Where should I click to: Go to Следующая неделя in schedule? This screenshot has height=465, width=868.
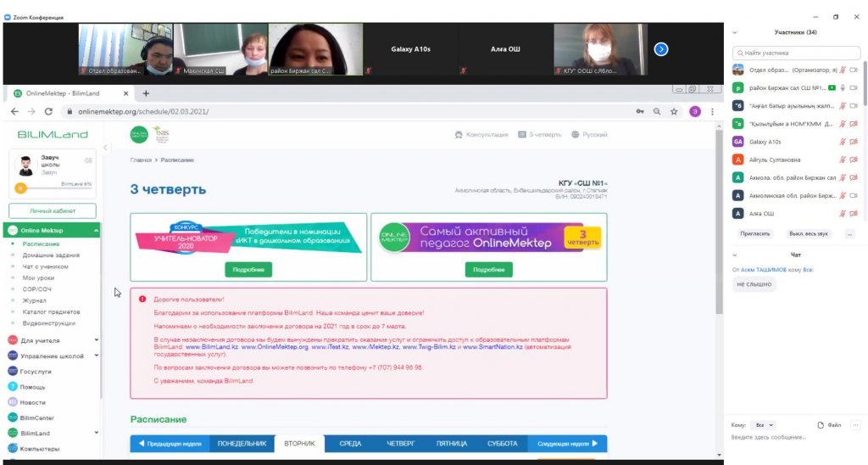567,444
